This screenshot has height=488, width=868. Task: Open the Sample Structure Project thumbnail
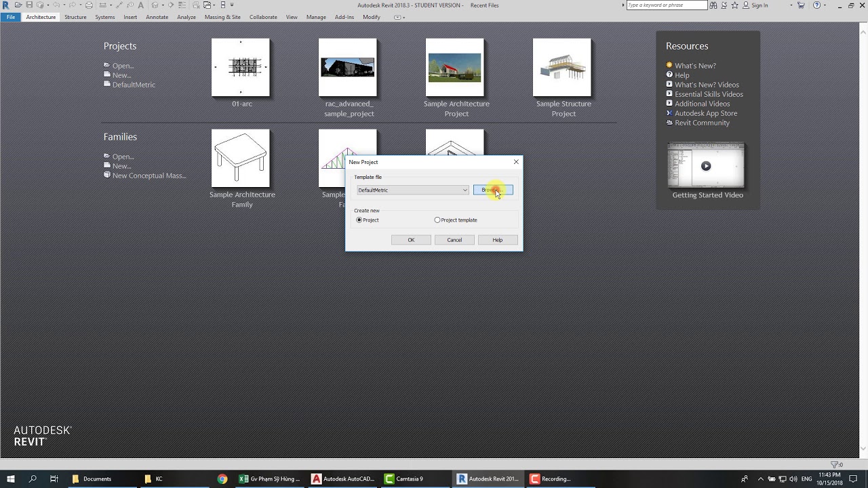point(562,68)
